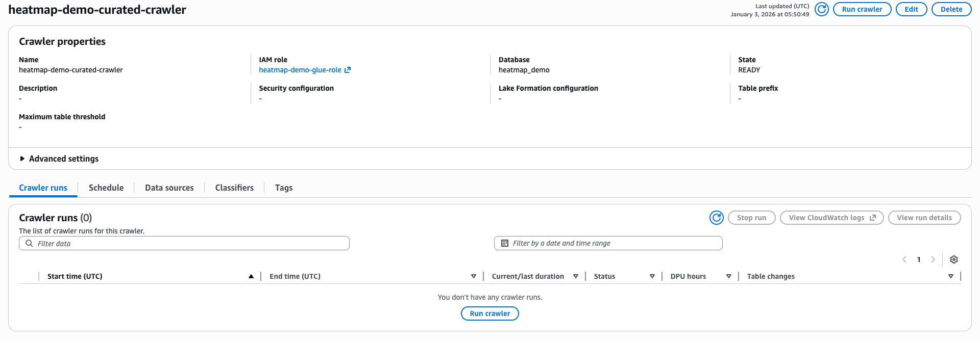
Task: Click the calendar icon in date filter
Action: click(505, 243)
